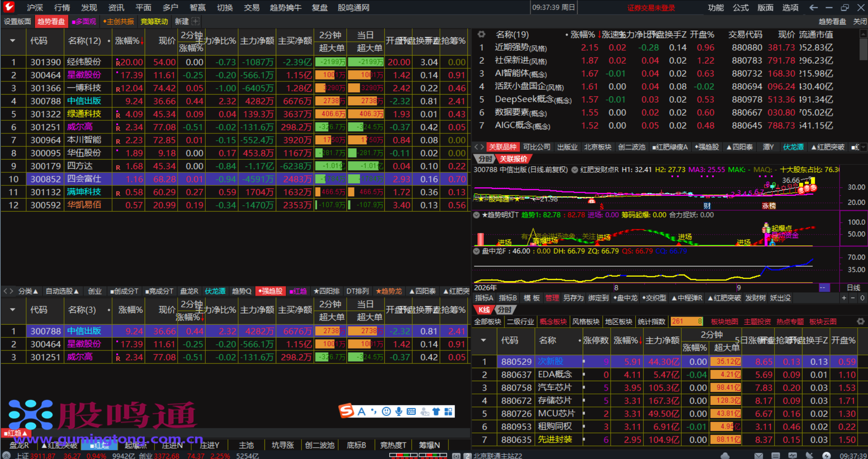Open the Sogou skin shirt icon

[436, 412]
